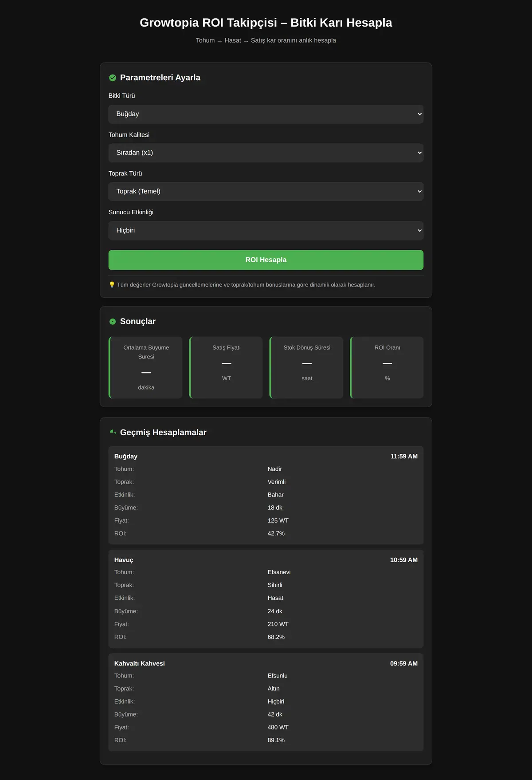Click the 210 WT price value
Screen dimensions: 532x780
pyautogui.click(x=278, y=624)
